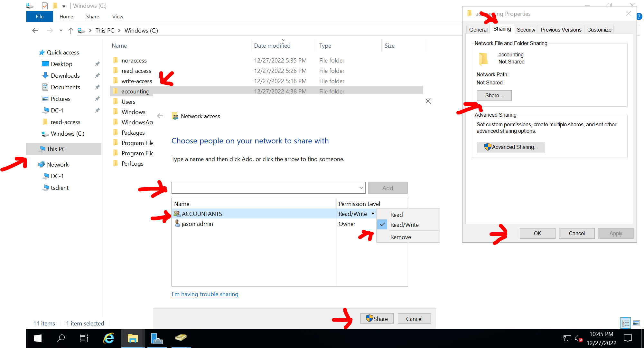Click the Quick Access icon in sidebar
The width and height of the screenshot is (644, 348).
click(x=42, y=52)
